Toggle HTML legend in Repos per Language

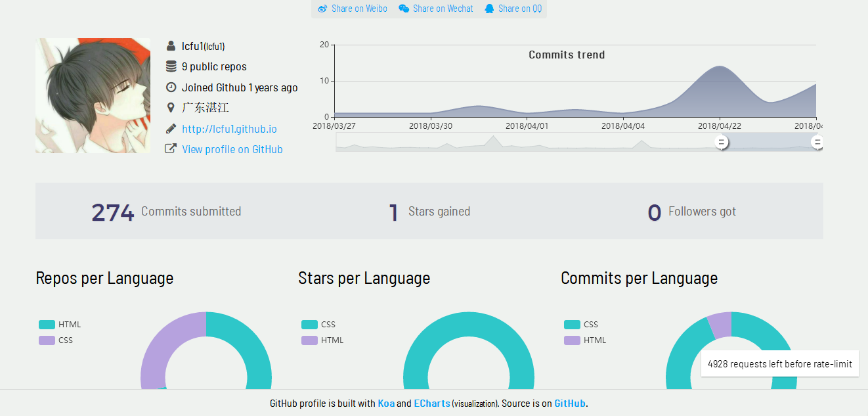pos(60,325)
